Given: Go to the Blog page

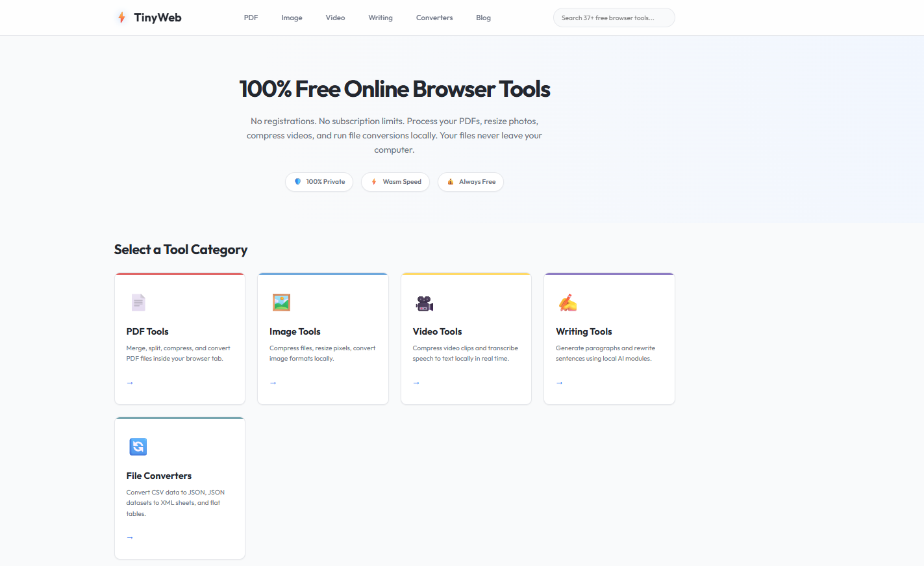Looking at the screenshot, I should click(x=483, y=18).
